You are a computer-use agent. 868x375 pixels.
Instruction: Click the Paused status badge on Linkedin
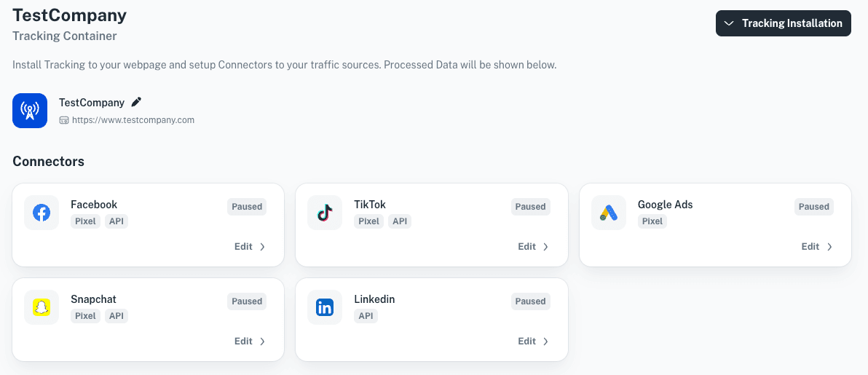point(530,301)
